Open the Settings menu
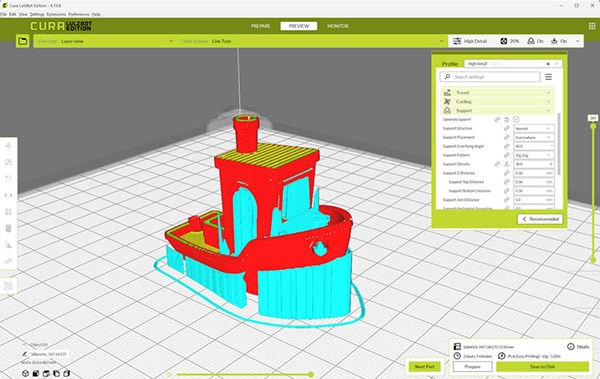Screen dimensions: 600x379 coord(37,14)
